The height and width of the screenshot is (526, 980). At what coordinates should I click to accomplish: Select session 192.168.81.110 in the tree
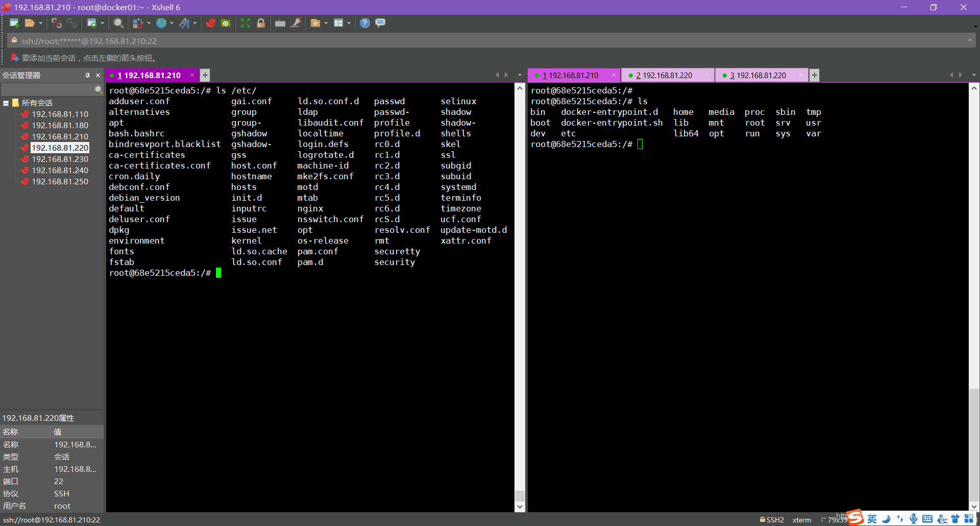[x=60, y=114]
